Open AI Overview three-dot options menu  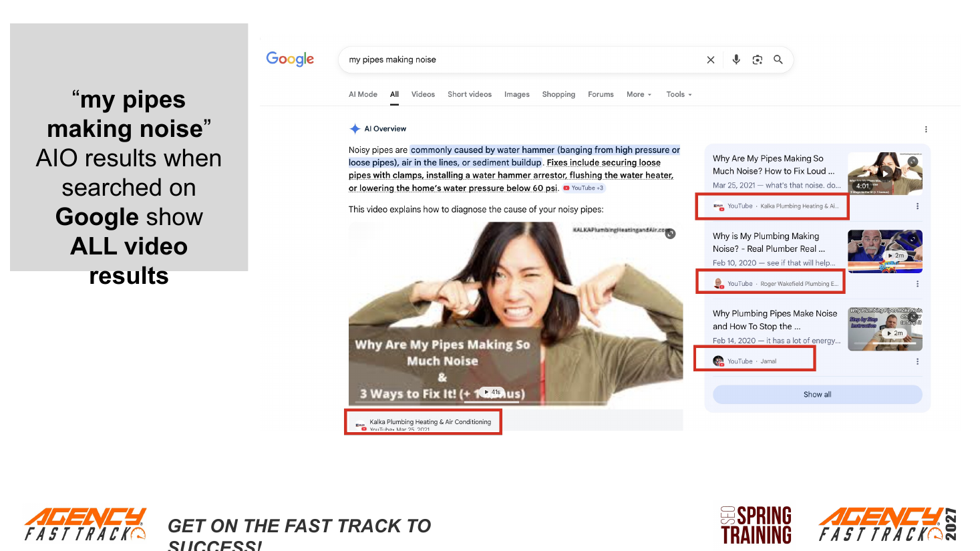tap(926, 130)
